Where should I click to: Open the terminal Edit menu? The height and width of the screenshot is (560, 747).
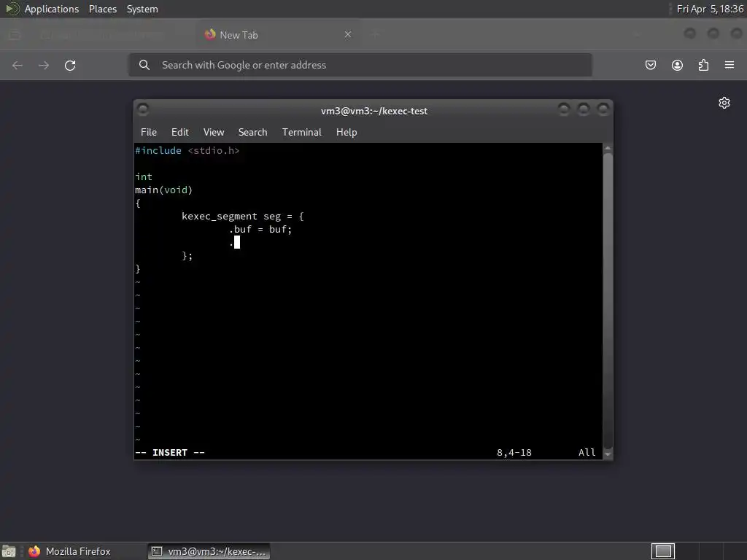[x=180, y=133]
